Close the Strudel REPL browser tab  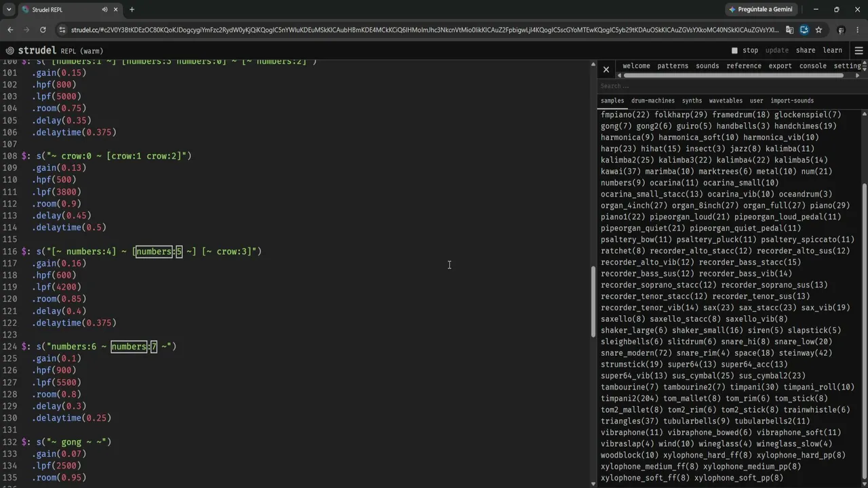tap(116, 9)
